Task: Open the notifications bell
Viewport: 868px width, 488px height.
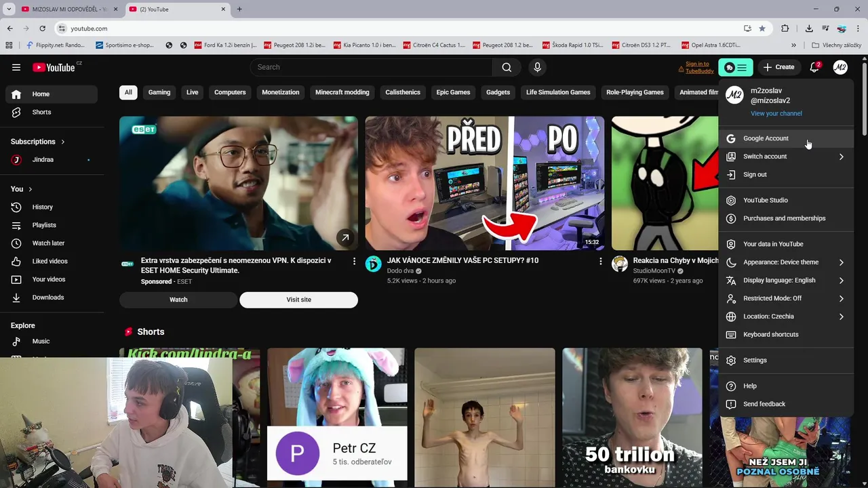Action: (814, 67)
